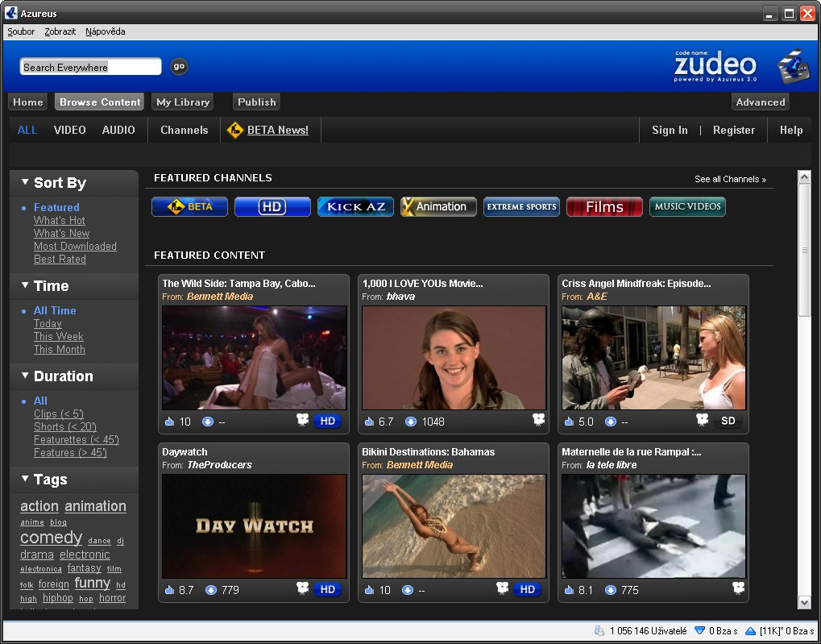The height and width of the screenshot is (644, 821).
Task: Open the BETA featured channel
Action: 189,206
